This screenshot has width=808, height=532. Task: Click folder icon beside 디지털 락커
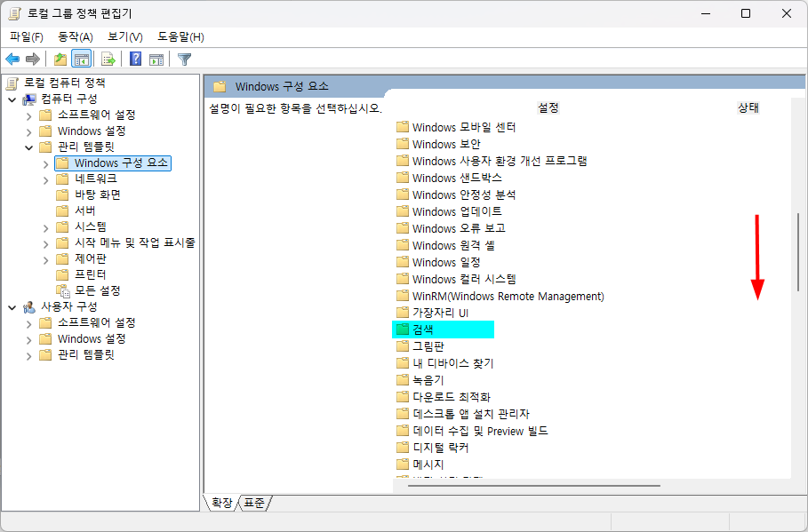tap(403, 448)
